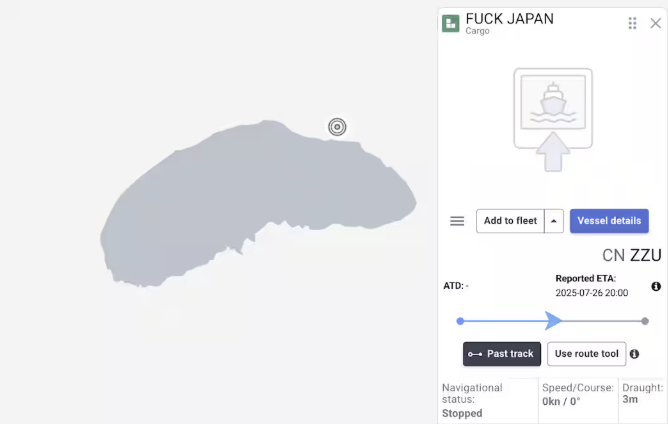Viewport: 668px width, 424px height.
Task: Click the blue arrow on voyage progress bar
Action: pyautogui.click(x=553, y=321)
